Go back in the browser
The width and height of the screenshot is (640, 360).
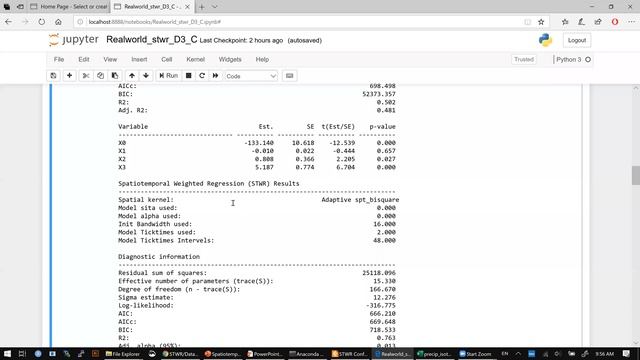tap(9, 22)
